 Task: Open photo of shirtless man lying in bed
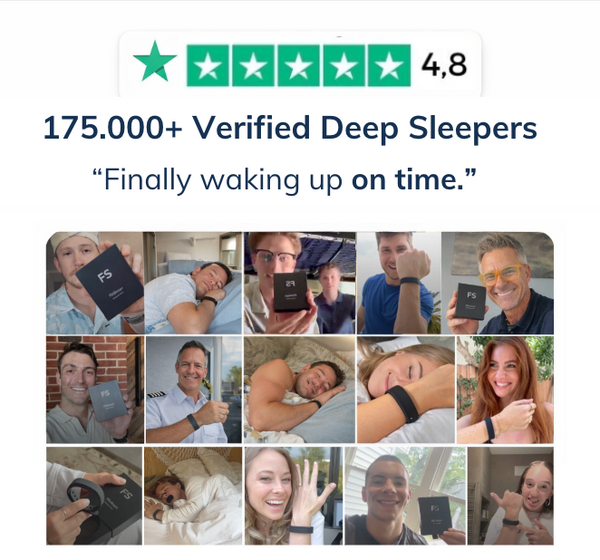(300, 390)
